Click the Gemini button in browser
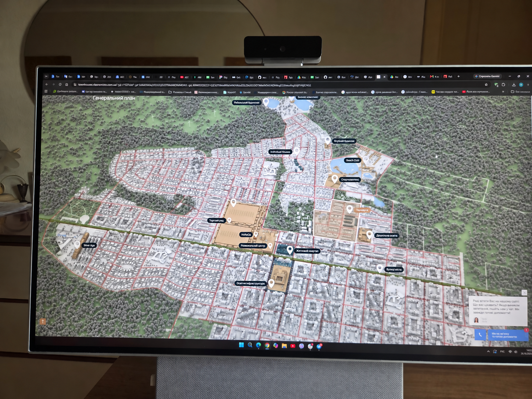The width and height of the screenshot is (532, 399). pyautogui.click(x=487, y=76)
